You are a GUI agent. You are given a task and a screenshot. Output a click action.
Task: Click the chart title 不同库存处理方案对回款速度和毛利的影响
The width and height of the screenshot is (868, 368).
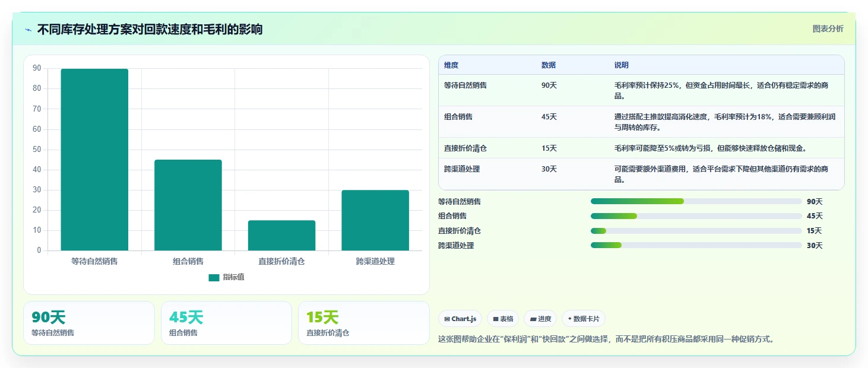[x=150, y=30]
